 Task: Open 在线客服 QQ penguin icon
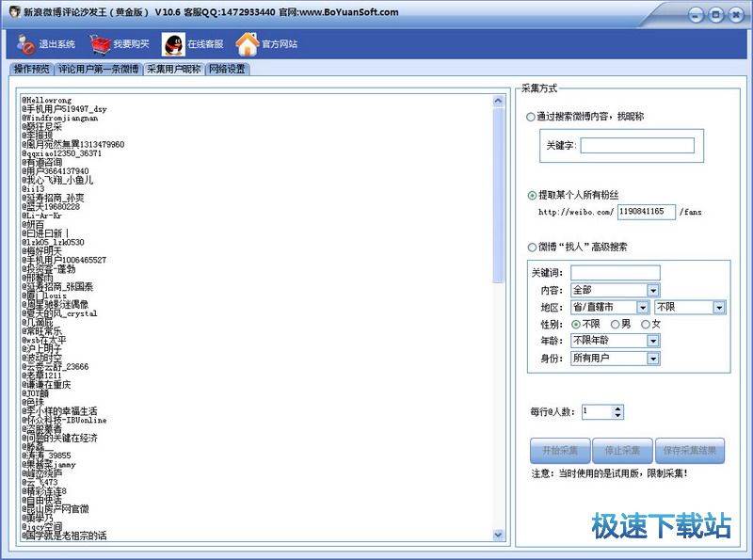(173, 44)
